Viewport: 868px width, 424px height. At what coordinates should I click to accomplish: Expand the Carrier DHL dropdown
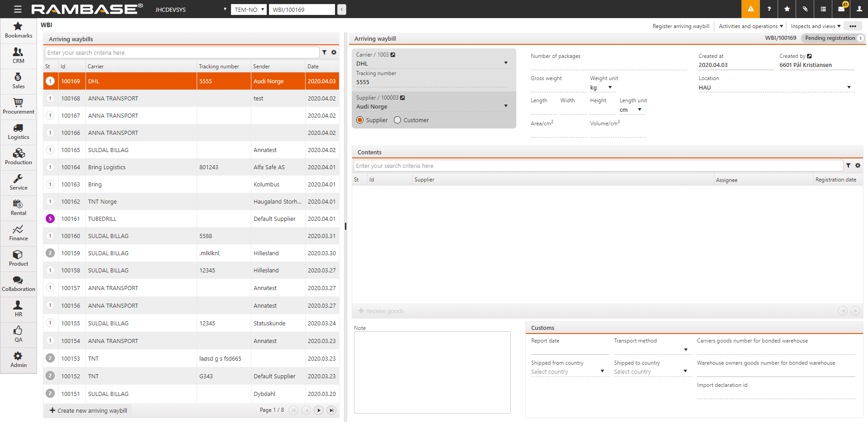(506, 63)
